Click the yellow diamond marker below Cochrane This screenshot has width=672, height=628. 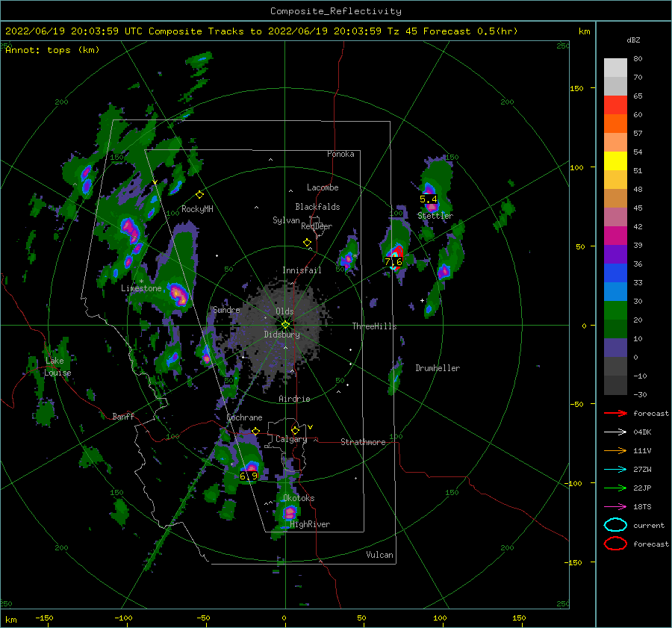tap(256, 431)
